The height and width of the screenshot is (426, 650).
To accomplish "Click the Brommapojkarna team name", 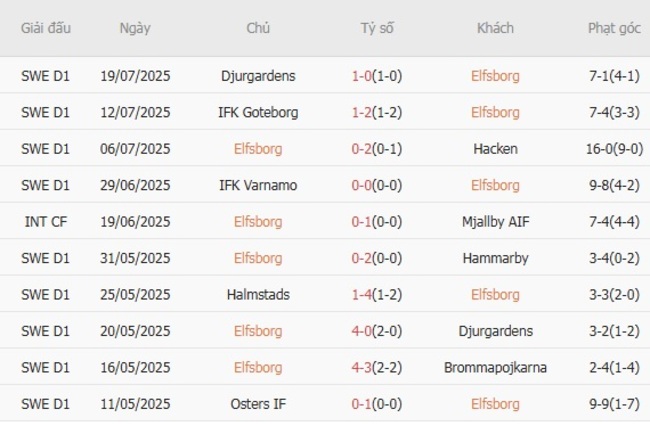I will [495, 368].
